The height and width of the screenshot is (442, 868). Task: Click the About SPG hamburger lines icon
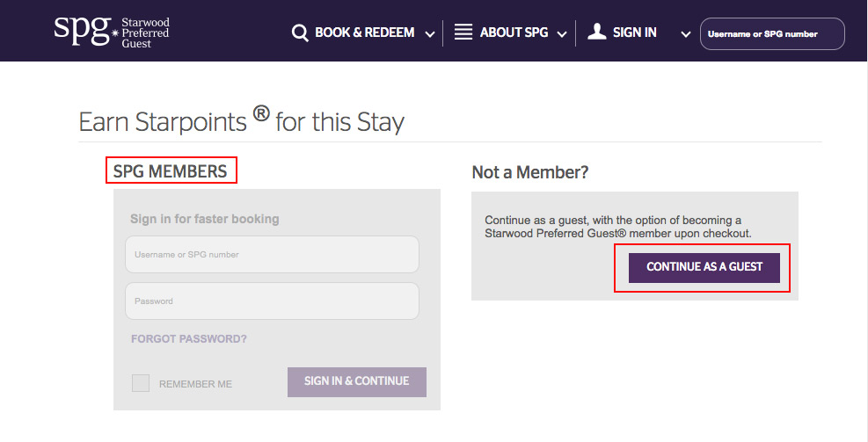point(463,32)
